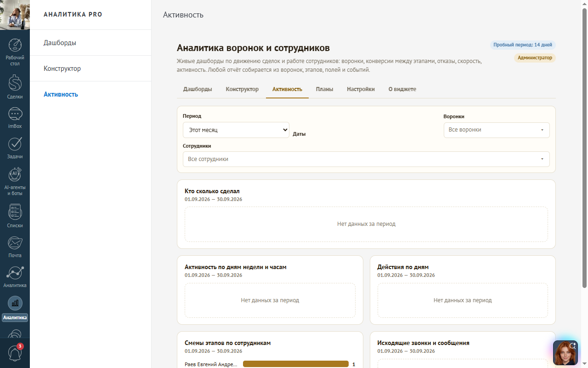Click Активность по дням недели и часам
Viewport: 588px width, 368px height.
click(x=236, y=267)
